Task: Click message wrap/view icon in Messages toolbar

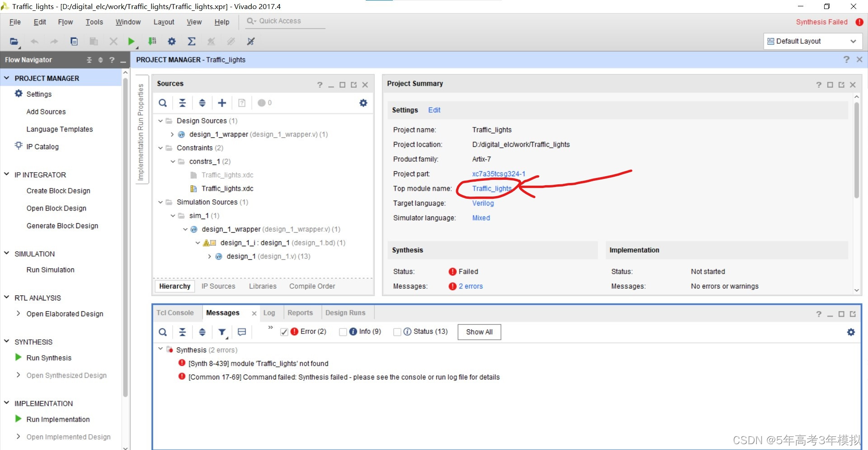Action: coord(242,332)
